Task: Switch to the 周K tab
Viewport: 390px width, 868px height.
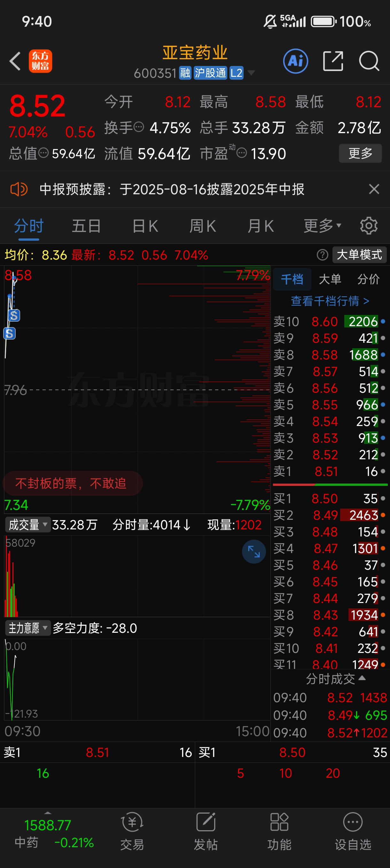Action: click(x=203, y=226)
